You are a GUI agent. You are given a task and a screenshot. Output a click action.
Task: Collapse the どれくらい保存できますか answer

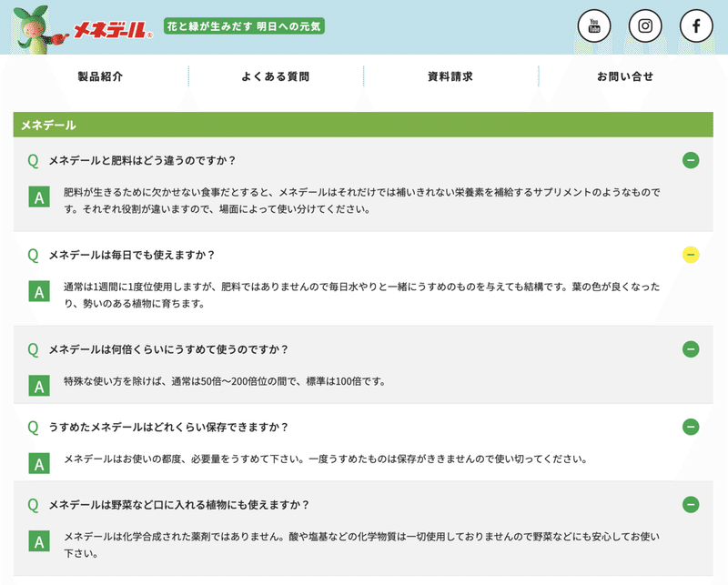691,427
